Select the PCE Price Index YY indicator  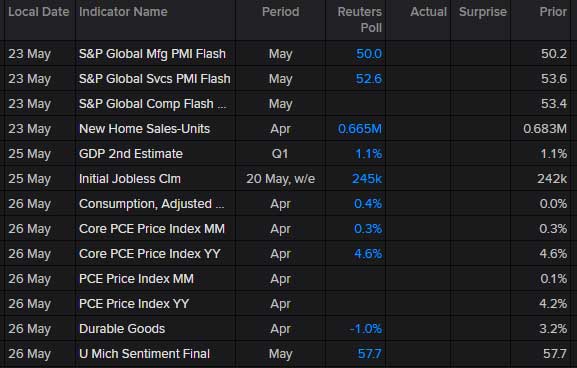[134, 304]
